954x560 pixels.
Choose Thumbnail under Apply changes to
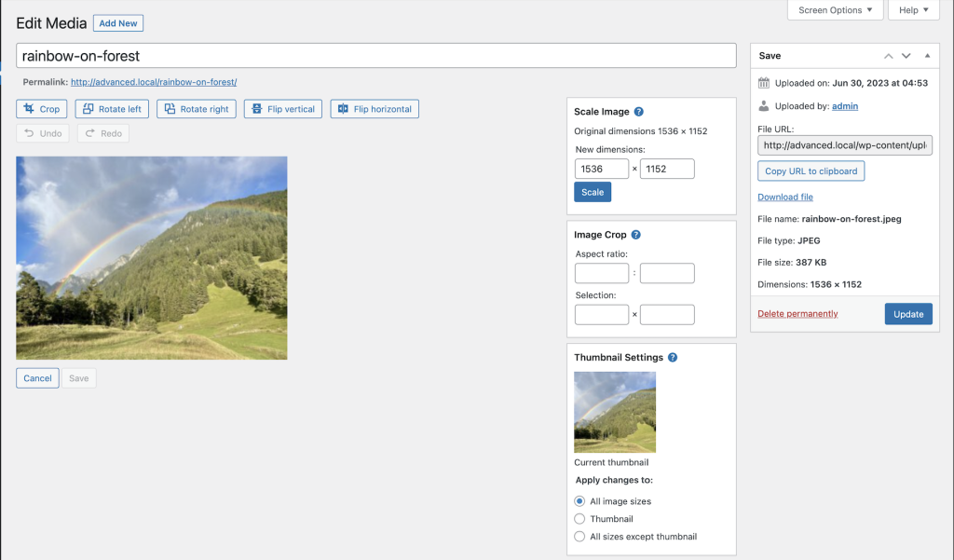579,519
